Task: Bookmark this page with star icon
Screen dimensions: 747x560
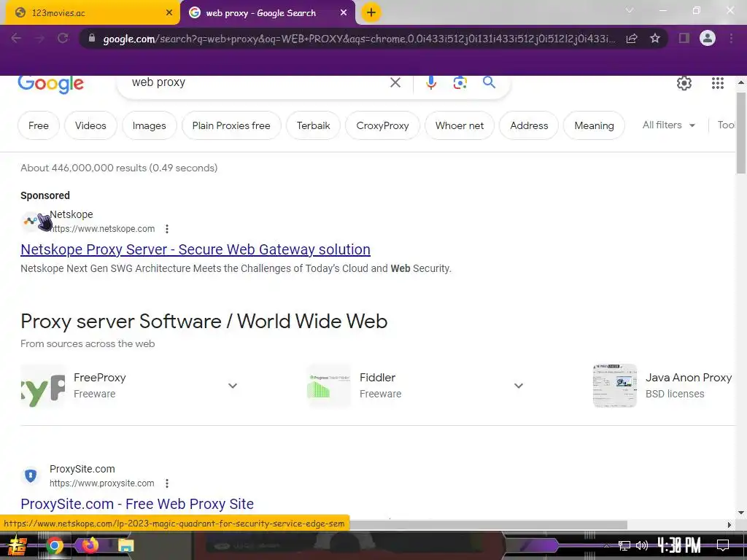Action: [655, 38]
